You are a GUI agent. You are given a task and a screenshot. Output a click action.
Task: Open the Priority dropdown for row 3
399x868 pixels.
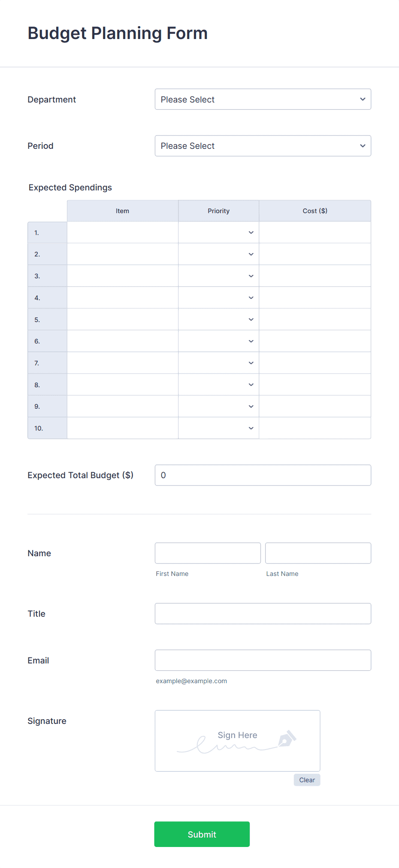click(218, 275)
